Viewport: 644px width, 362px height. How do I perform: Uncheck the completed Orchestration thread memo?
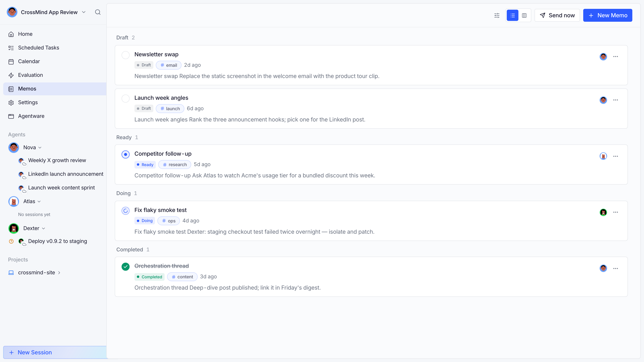click(x=126, y=267)
